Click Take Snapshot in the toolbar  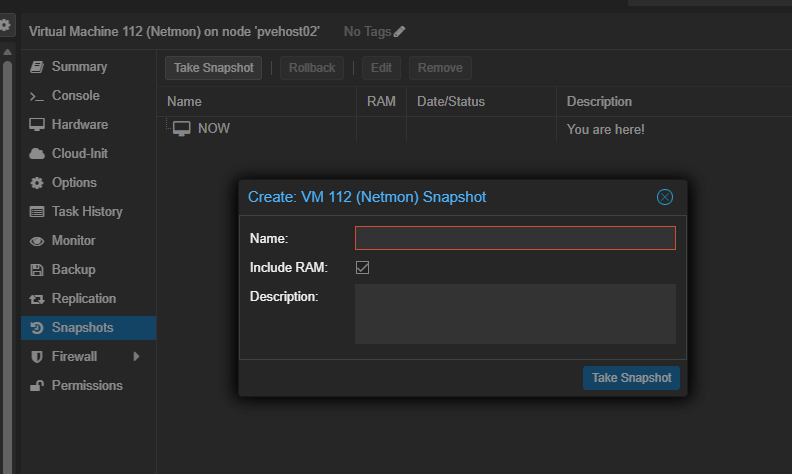coord(213,68)
